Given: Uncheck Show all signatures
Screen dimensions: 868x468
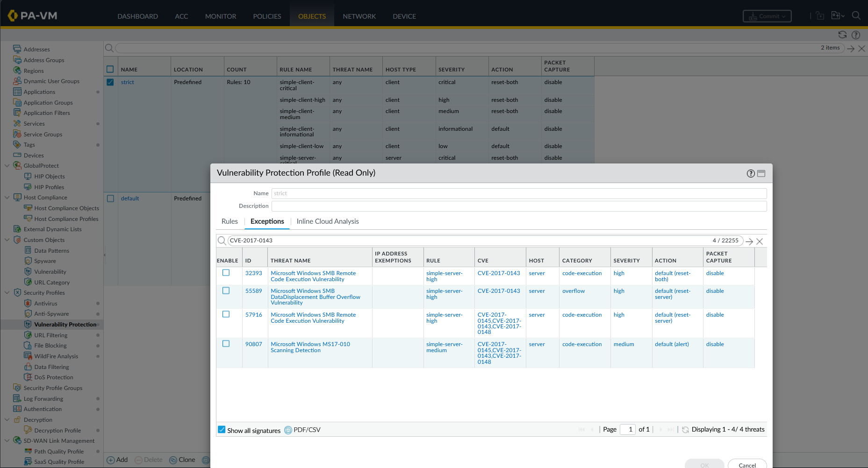Looking at the screenshot, I should [222, 430].
